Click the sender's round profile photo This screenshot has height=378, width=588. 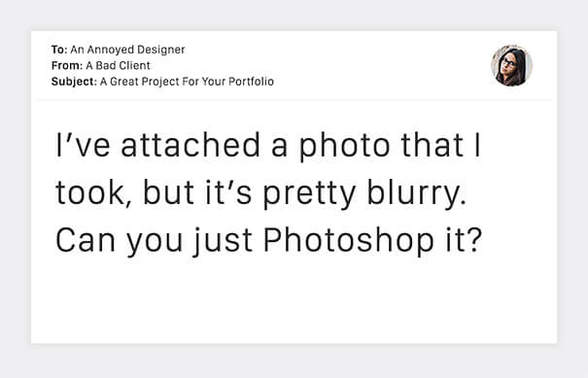click(x=511, y=66)
